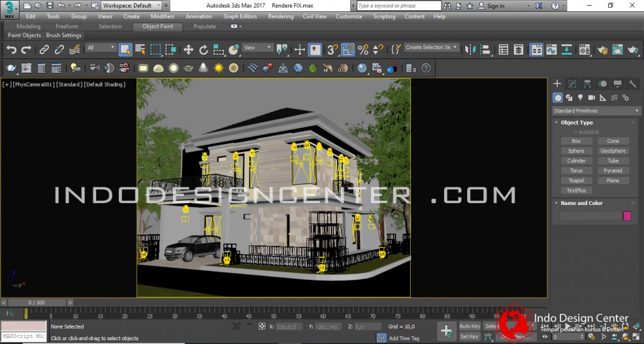Activate the Bind to Space Warp tool
Viewport: 644px width, 344px height.
(74, 50)
